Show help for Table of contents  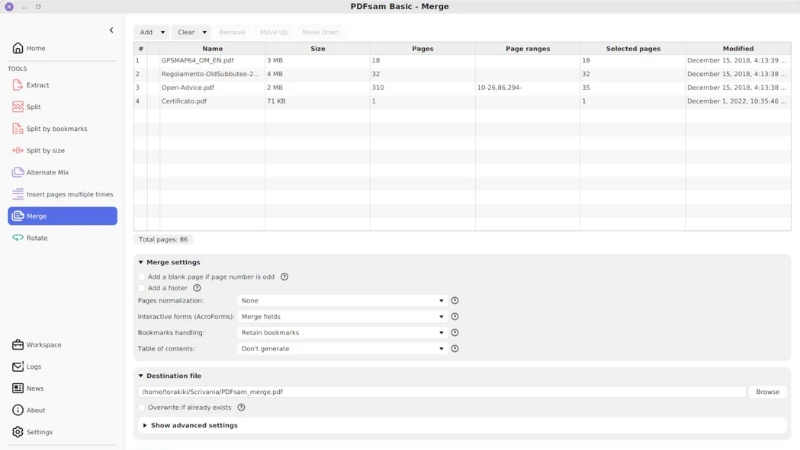point(455,348)
